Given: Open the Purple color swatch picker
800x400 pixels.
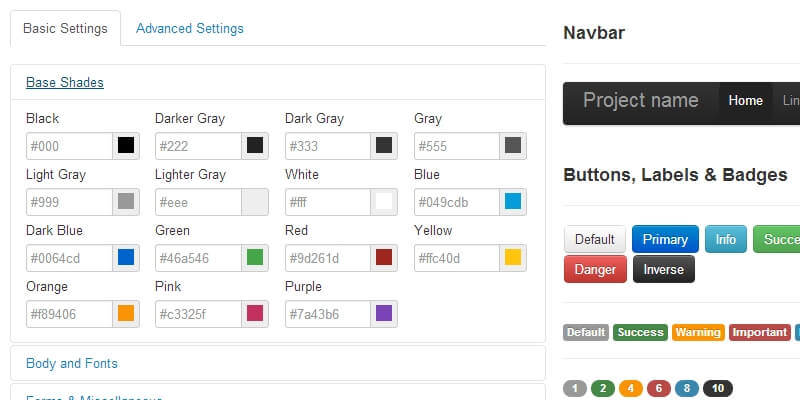Looking at the screenshot, I should click(x=384, y=314).
